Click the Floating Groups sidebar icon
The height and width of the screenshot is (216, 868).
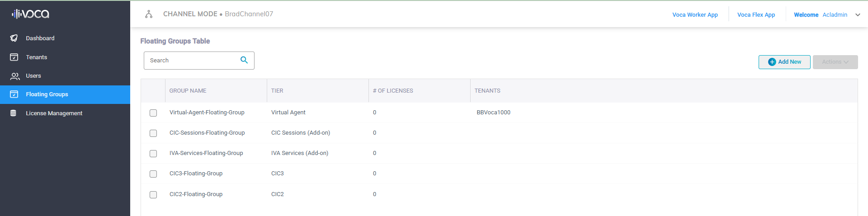coord(14,94)
